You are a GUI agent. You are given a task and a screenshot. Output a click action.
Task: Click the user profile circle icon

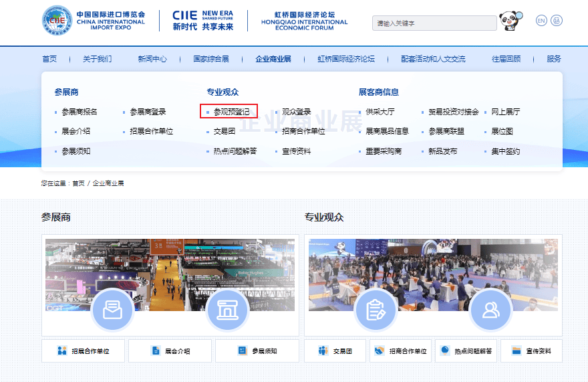[490, 310]
